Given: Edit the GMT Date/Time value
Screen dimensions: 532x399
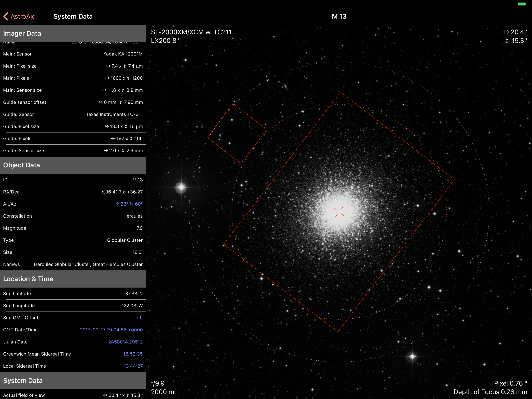Looking at the screenshot, I should (111, 330).
